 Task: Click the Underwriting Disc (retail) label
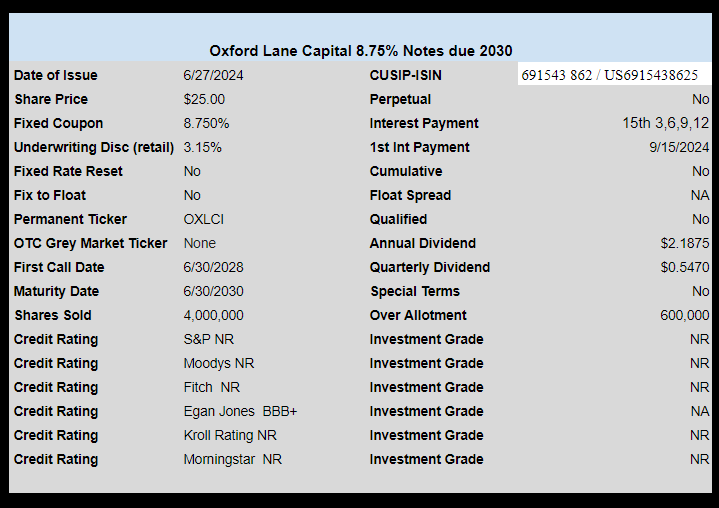[94, 147]
